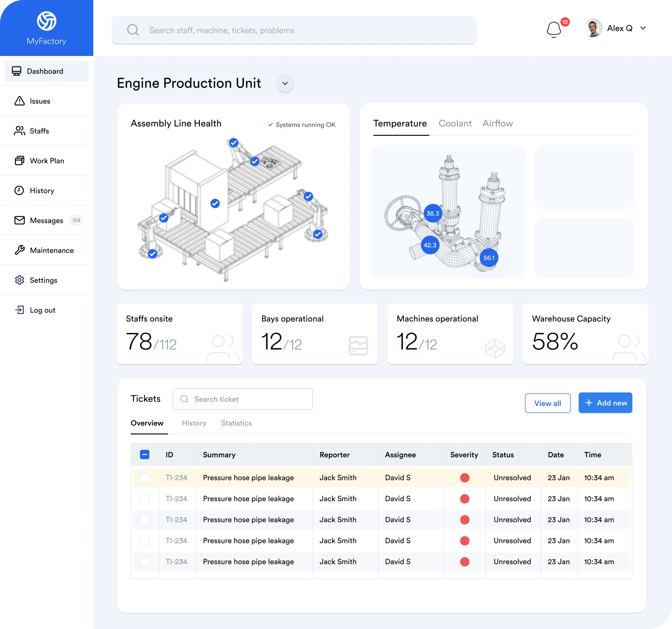Click the View all button
The width and height of the screenshot is (672, 629).
pyautogui.click(x=548, y=403)
